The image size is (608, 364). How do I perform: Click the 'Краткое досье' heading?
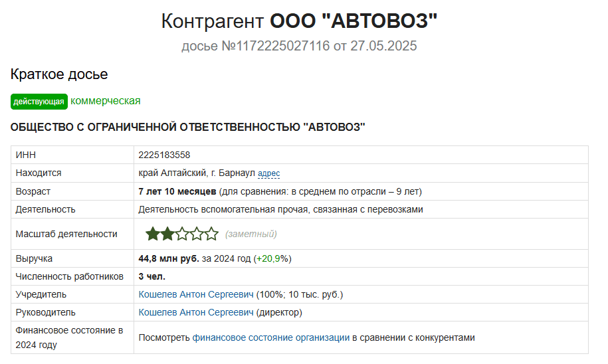59,74
